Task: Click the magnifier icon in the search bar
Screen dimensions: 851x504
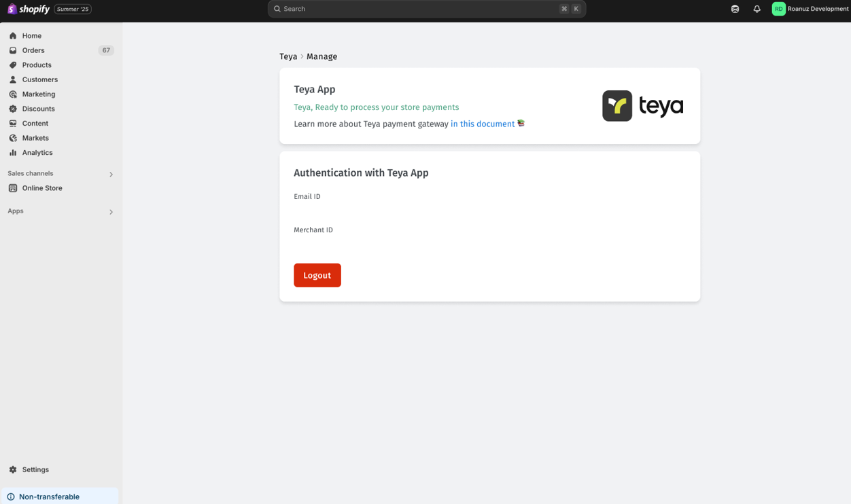Action: [277, 9]
